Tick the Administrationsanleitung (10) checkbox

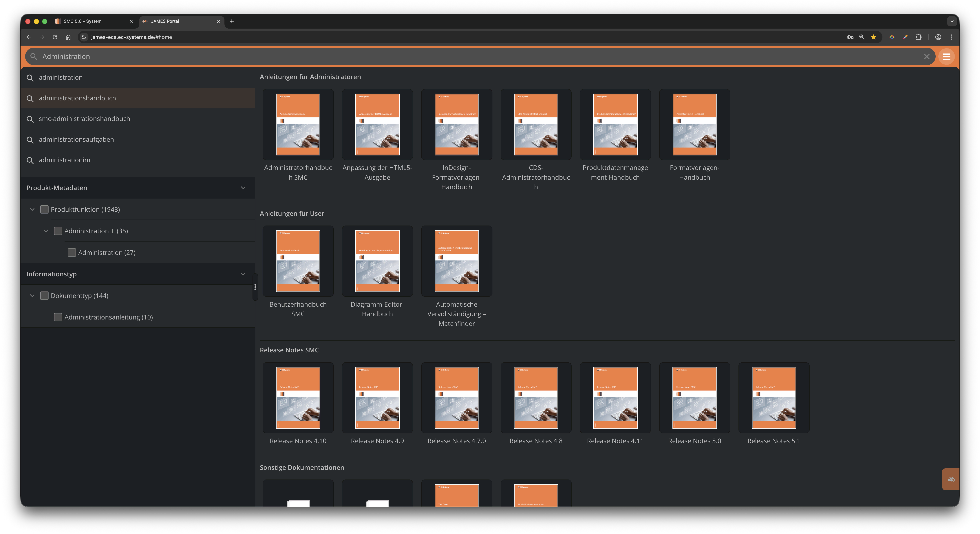(58, 317)
